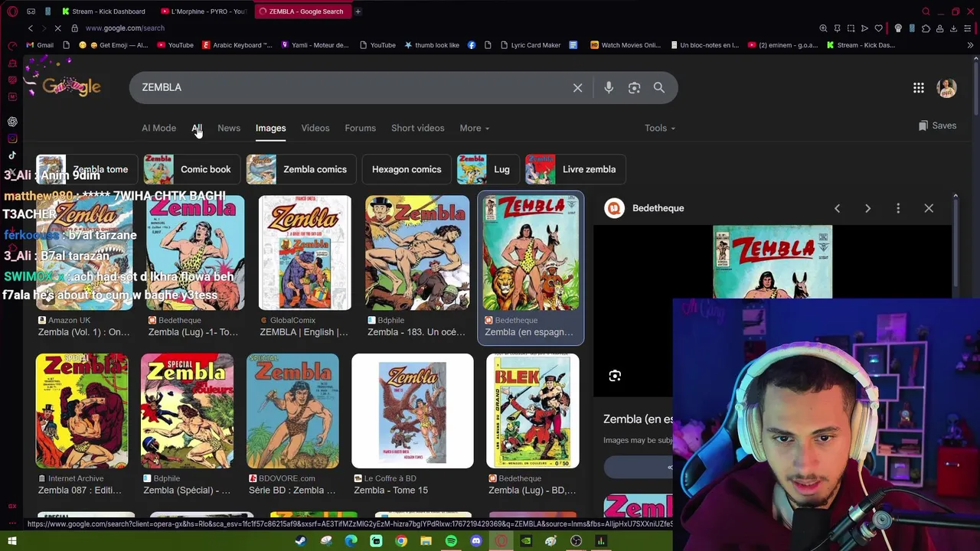Clear the ZEMBLA search query with the X
Screen dimensions: 980x551
(x=578, y=87)
